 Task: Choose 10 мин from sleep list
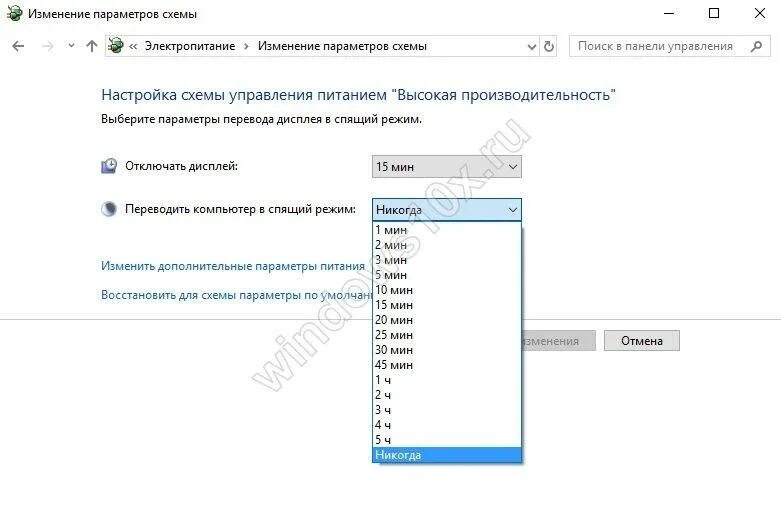(x=447, y=290)
